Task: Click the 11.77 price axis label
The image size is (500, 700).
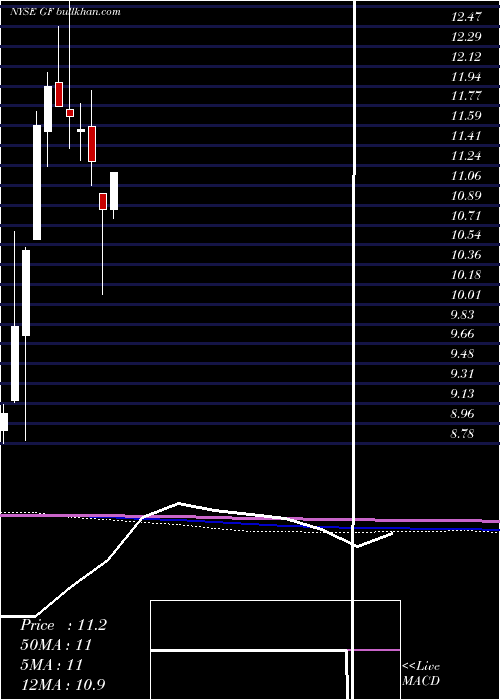Action: tap(466, 96)
